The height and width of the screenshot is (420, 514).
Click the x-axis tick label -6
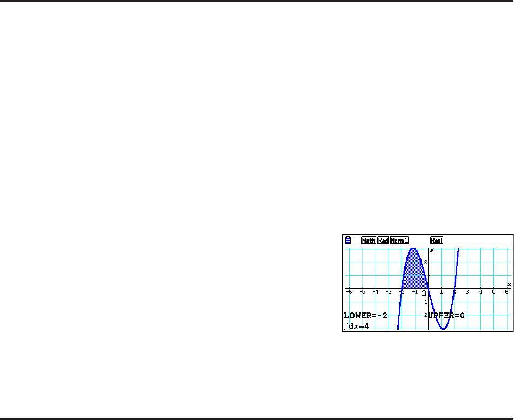[x=349, y=291]
